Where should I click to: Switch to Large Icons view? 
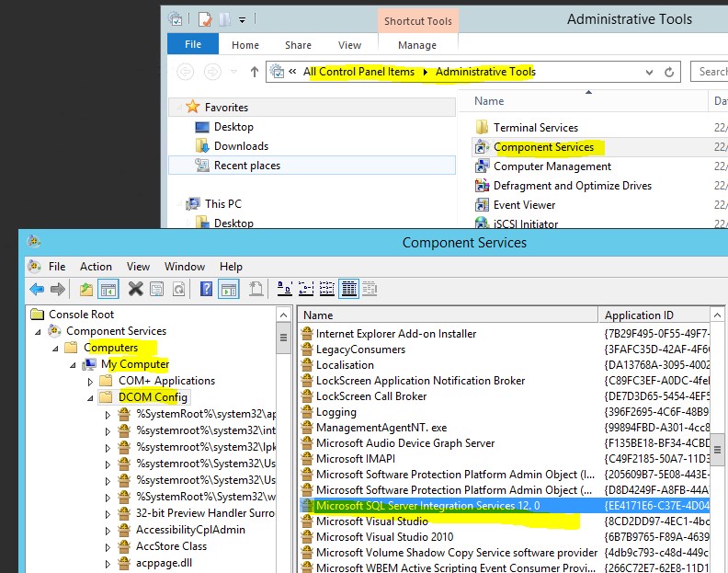pyautogui.click(x=284, y=289)
